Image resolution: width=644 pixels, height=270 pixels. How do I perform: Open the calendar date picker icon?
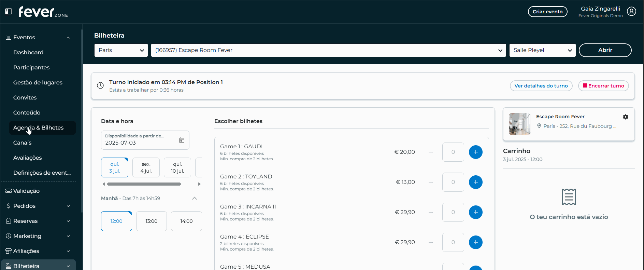tap(182, 140)
